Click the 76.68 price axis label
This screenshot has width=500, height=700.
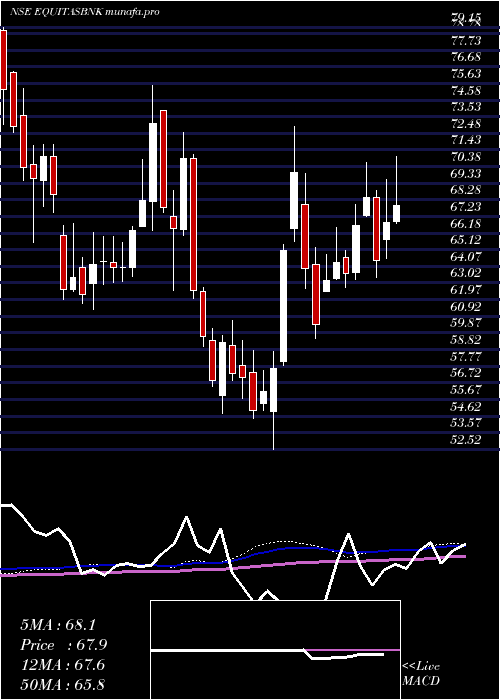(x=466, y=58)
